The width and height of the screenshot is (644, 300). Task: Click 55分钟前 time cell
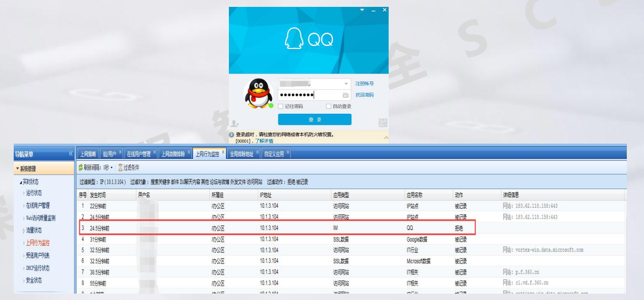coord(98,283)
